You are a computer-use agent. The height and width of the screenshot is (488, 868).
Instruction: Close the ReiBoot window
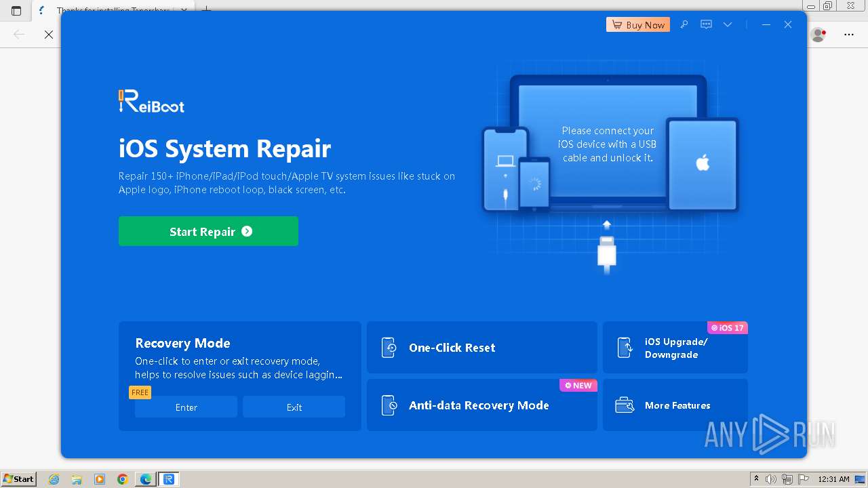point(788,24)
